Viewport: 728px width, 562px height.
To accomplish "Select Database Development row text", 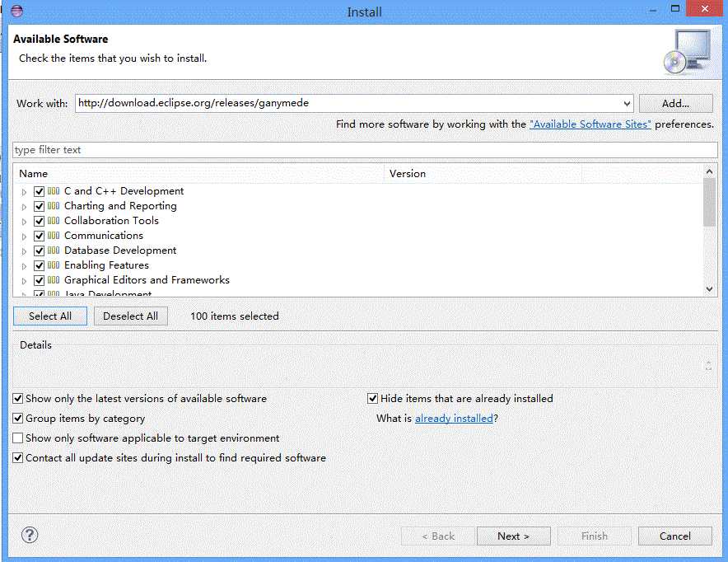I will (120, 251).
